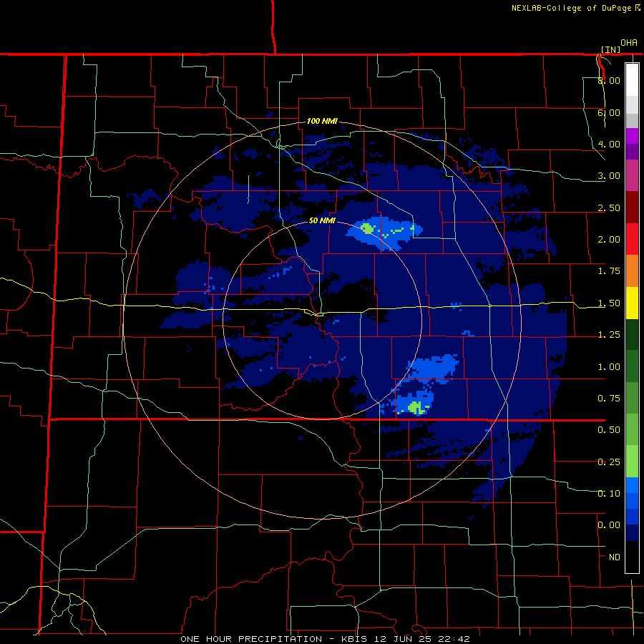This screenshot has width=644, height=644.
Task: Pick the orange swatch in the legend
Action: pos(632,271)
